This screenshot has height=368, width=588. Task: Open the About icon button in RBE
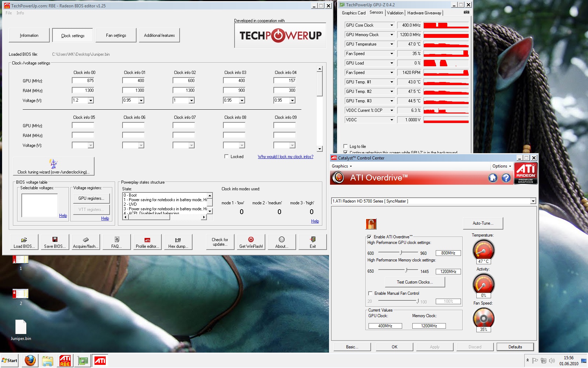coord(282,242)
